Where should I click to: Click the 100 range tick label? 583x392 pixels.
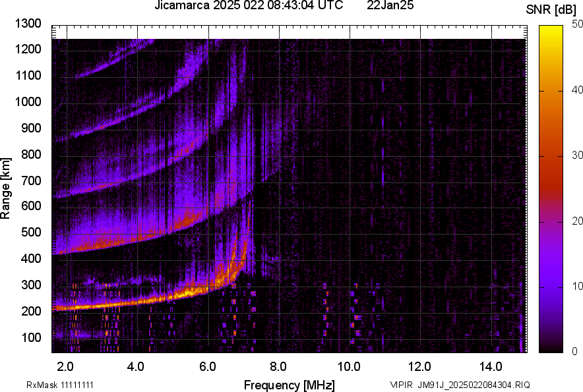32,337
